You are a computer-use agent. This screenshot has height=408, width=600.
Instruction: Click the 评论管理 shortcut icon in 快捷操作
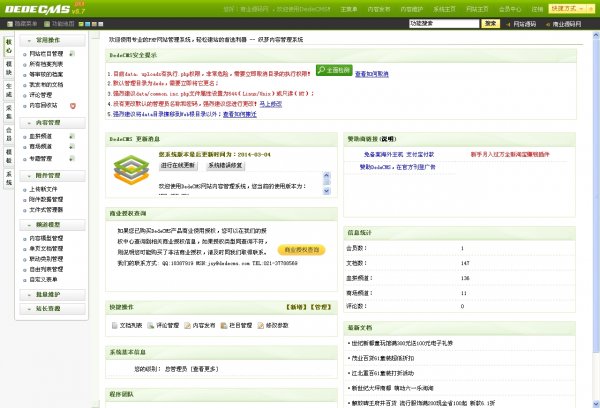[151, 325]
